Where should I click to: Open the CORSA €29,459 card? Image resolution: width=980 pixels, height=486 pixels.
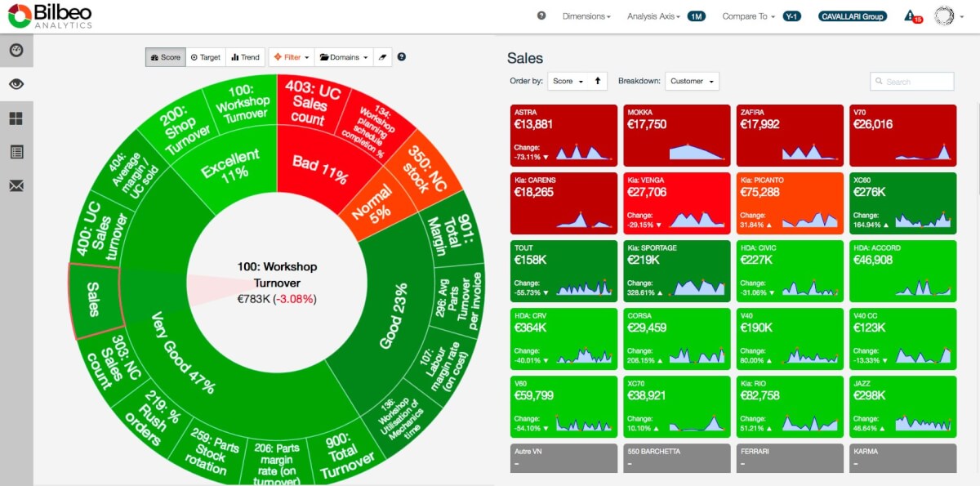[676, 339]
